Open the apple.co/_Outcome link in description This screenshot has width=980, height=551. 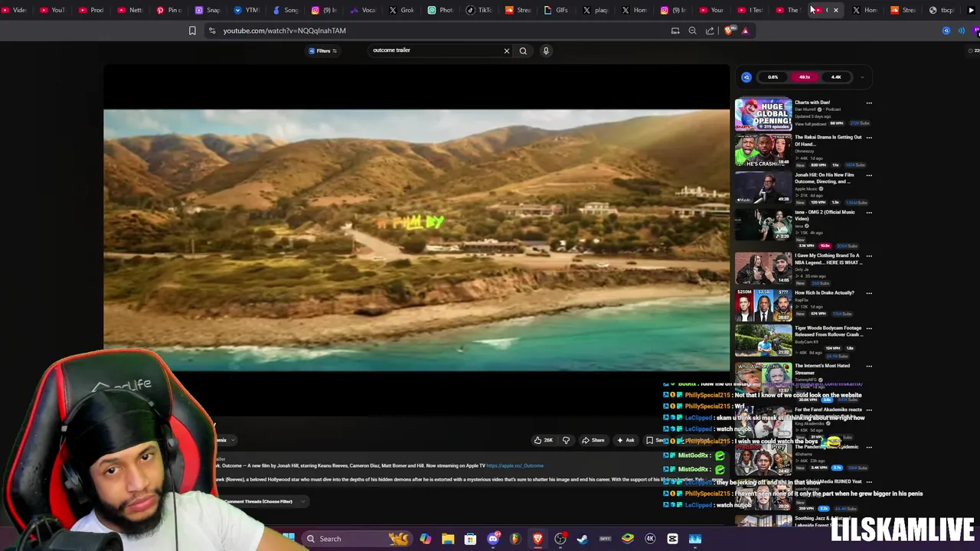click(x=514, y=465)
